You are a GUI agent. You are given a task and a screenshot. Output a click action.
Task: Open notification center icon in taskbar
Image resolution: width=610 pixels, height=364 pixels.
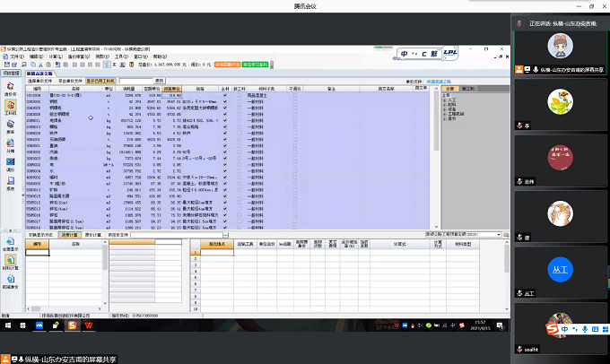[x=501, y=325]
